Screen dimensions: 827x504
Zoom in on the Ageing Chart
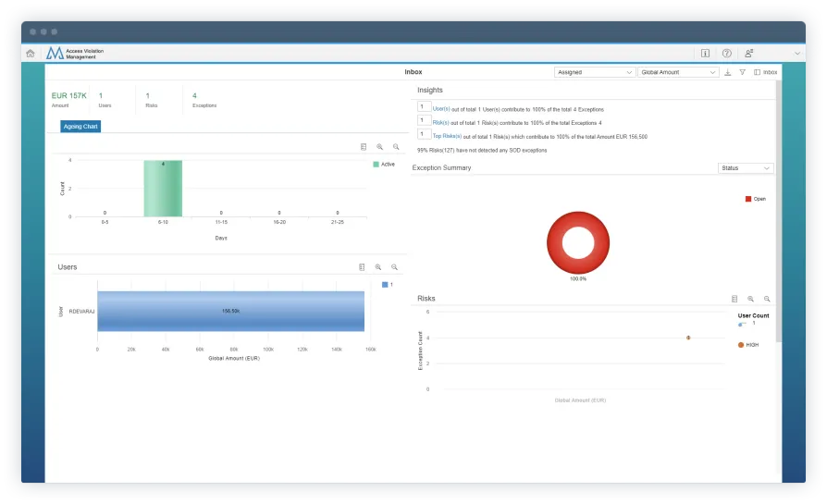[x=379, y=147]
